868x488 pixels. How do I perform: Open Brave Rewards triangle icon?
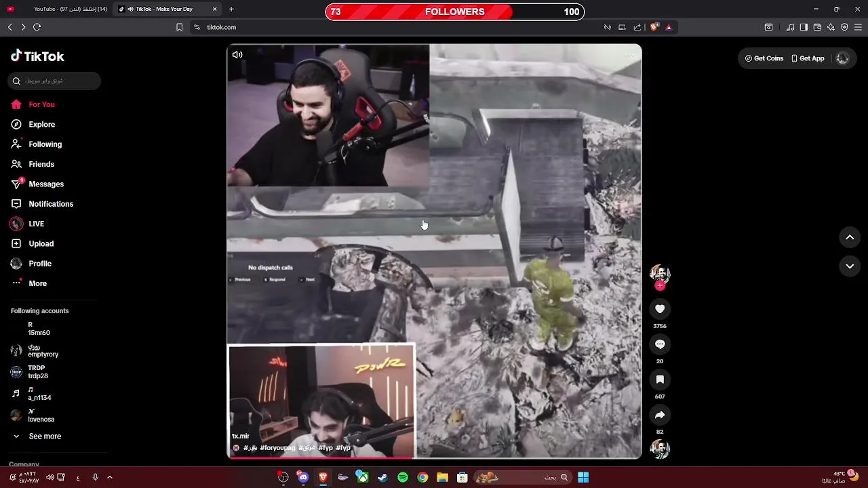point(669,27)
